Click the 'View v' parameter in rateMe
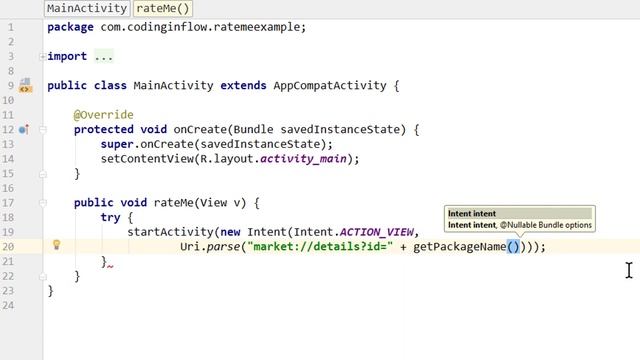Viewport: 640px width, 360px height. [220, 203]
